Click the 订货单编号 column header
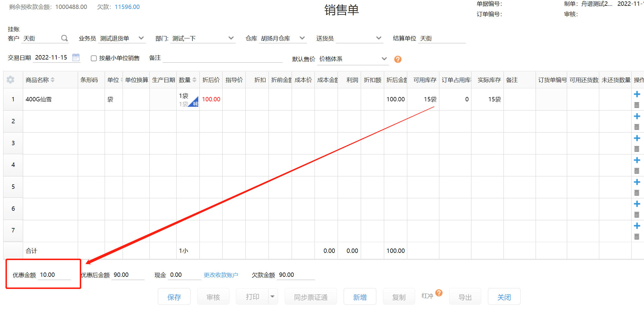The width and height of the screenshot is (644, 323). 552,80
